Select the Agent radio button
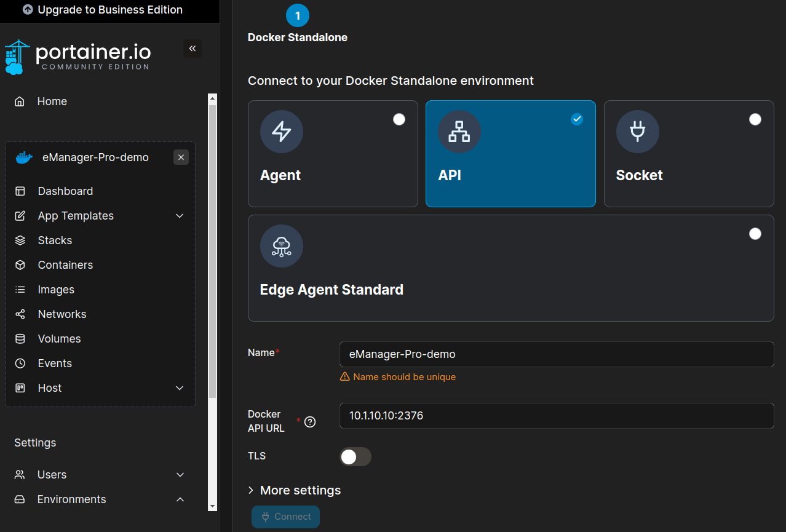 pos(399,119)
